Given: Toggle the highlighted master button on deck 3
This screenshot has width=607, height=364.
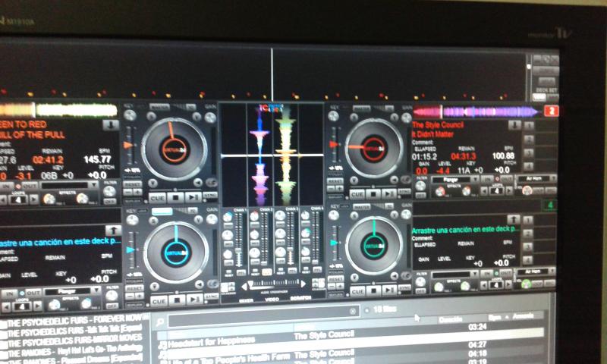Looking at the screenshot, I should (162, 212).
